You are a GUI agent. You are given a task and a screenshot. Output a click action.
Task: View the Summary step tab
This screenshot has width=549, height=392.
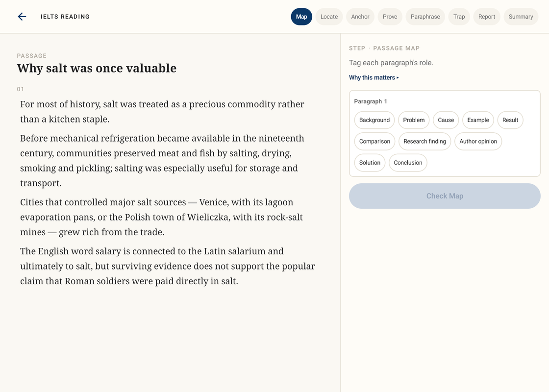(x=521, y=17)
